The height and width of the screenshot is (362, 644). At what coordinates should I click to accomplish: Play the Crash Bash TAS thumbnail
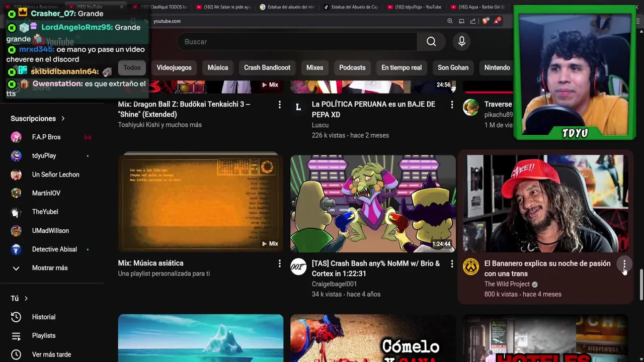pyautogui.click(x=373, y=203)
